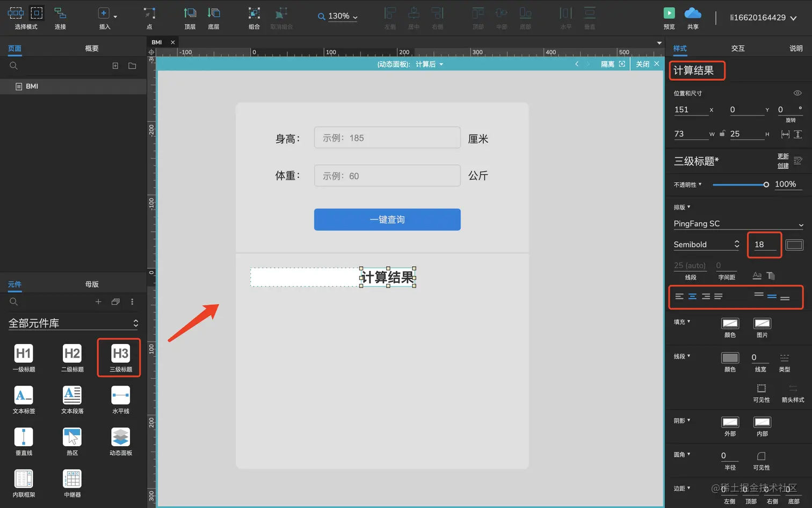Collapse the 阴影 shadow section

682,420
